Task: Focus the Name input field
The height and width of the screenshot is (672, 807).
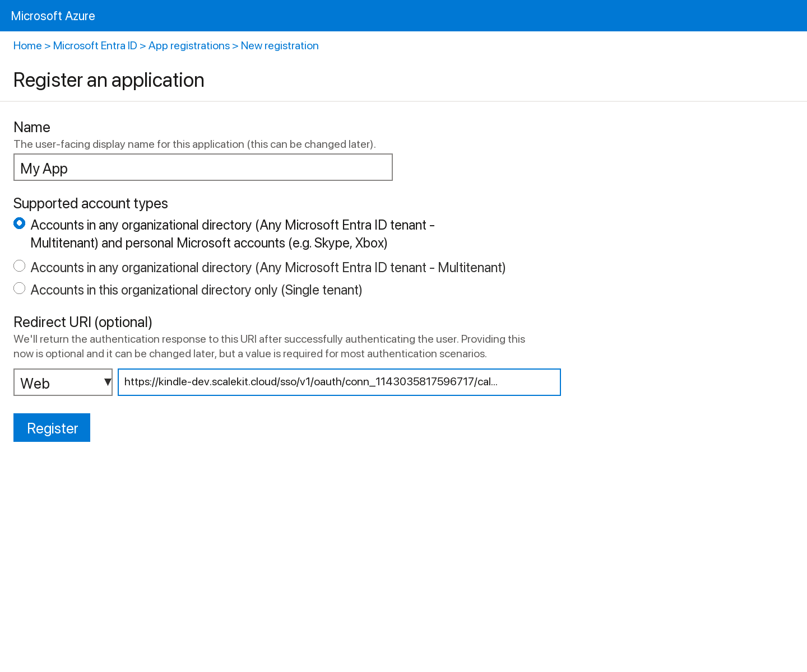Action: tap(203, 167)
